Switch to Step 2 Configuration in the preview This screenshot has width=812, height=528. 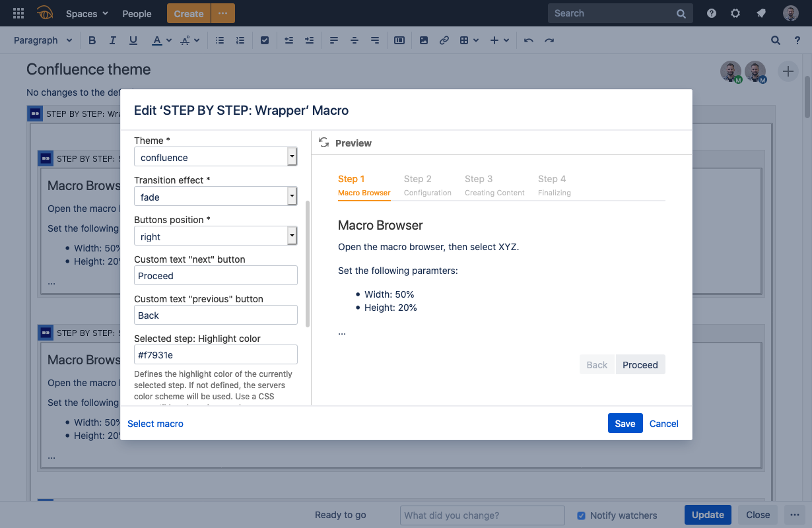tap(427, 185)
